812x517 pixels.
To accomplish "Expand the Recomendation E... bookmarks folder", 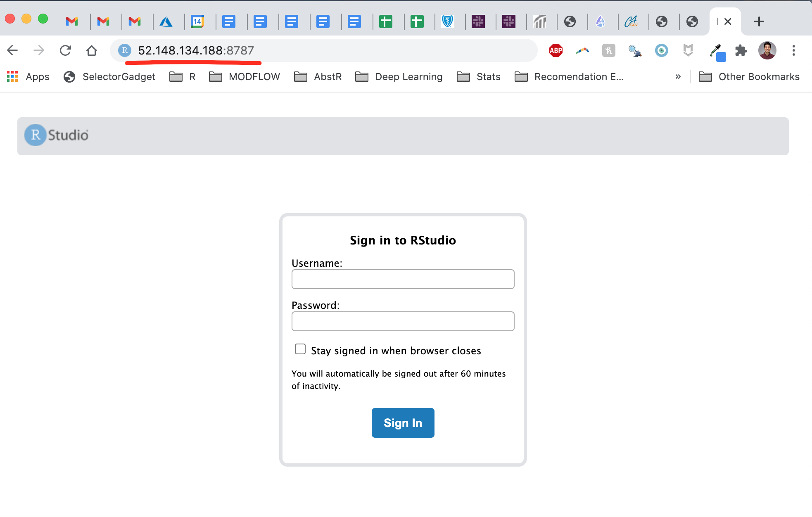I will (x=569, y=77).
